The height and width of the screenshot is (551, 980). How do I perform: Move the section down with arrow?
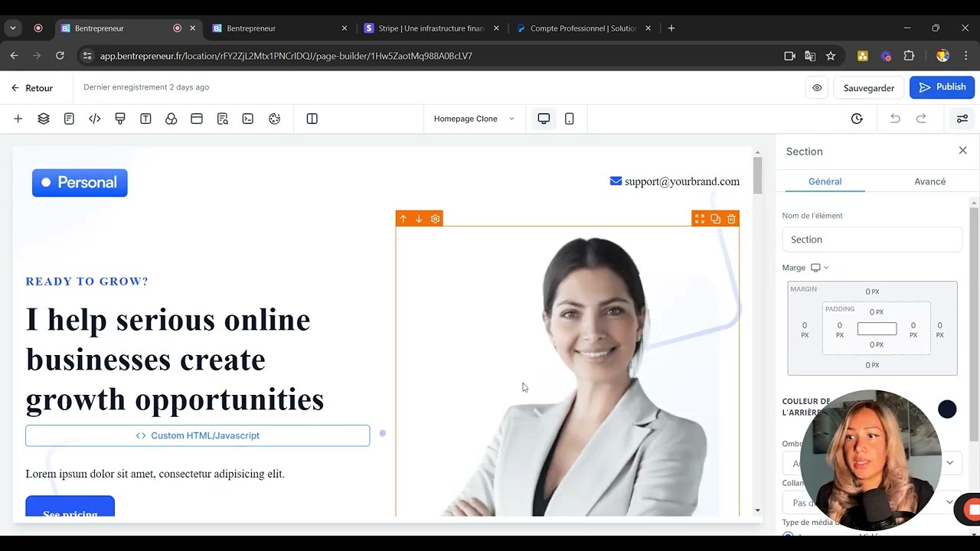[x=419, y=219]
